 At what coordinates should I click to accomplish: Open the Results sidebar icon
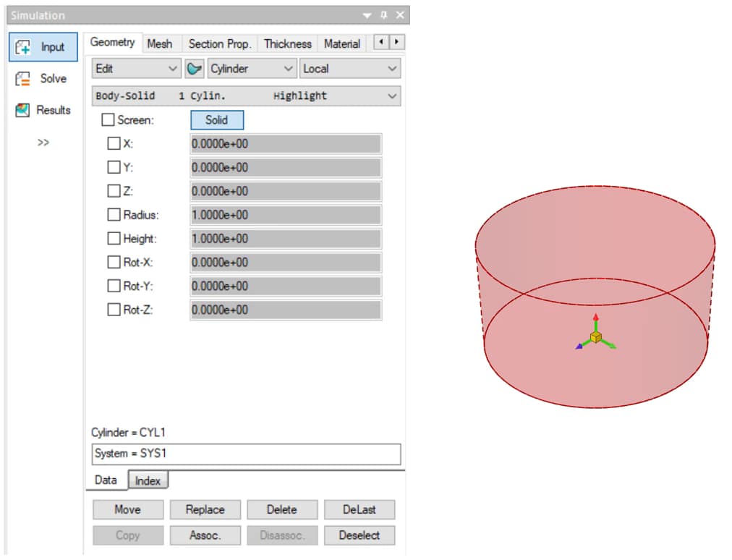[24, 111]
